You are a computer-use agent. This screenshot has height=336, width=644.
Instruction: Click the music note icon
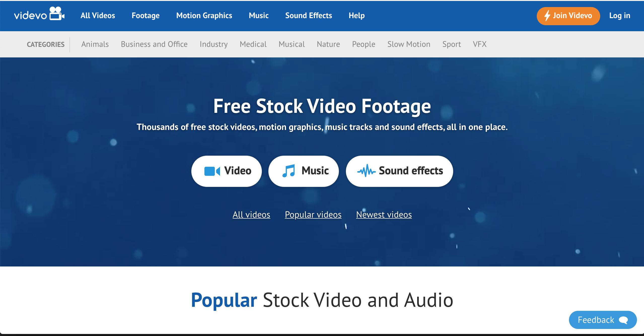(x=289, y=171)
